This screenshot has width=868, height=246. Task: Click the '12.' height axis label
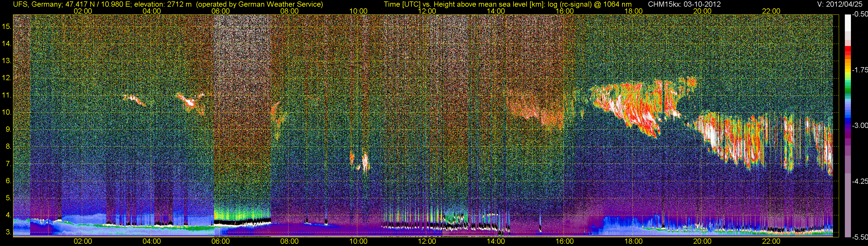pos(7,78)
